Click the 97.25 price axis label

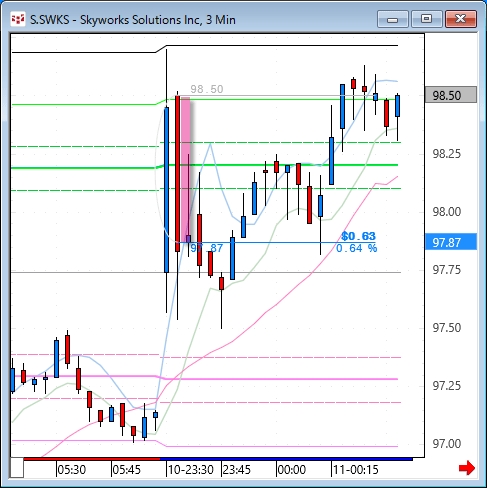[447, 386]
